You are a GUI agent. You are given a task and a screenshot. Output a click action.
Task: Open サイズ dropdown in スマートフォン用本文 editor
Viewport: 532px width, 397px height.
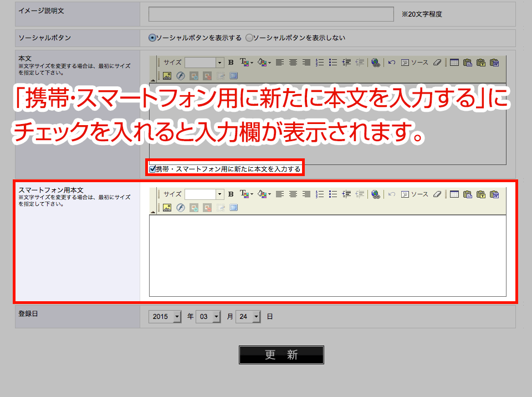[x=219, y=194]
